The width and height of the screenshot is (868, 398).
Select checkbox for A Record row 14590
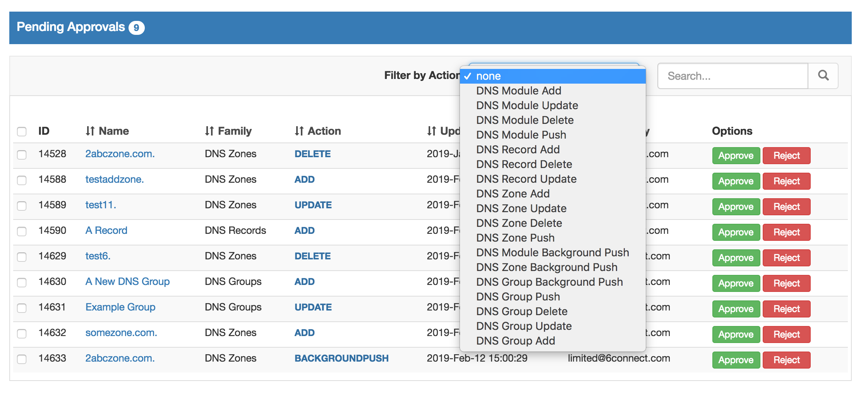(22, 231)
